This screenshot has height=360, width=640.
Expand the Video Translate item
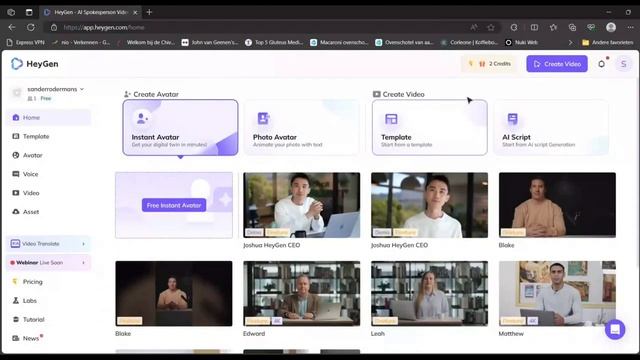(x=49, y=244)
